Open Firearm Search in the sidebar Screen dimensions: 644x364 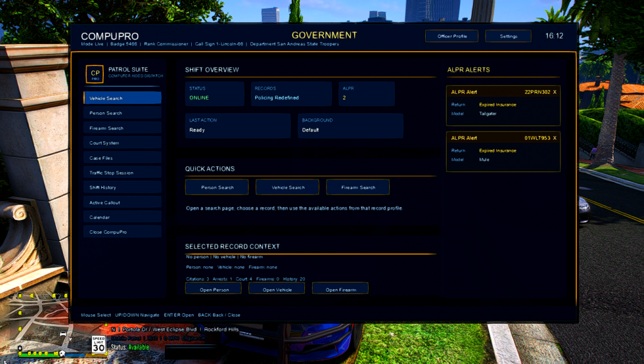coord(123,128)
